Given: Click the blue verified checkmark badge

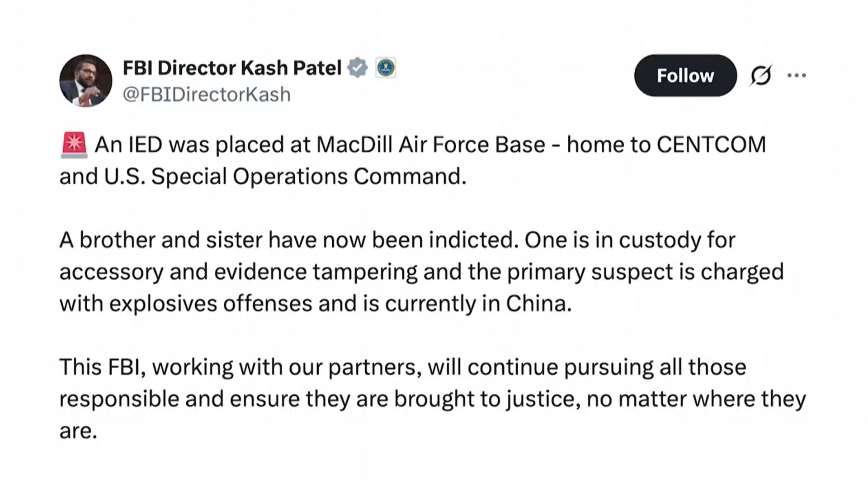Looking at the screenshot, I should [357, 68].
